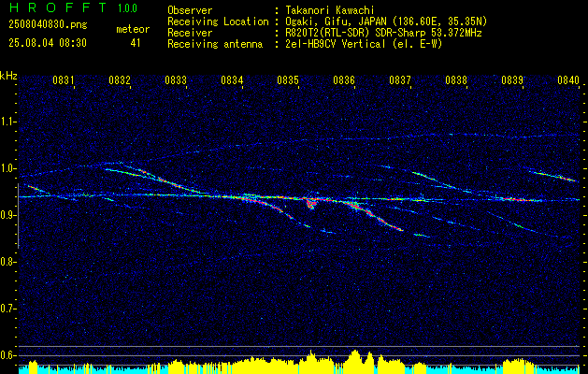Screen dimensions: 588x374
Task: Click the 0834 time marker
Action: [x=232, y=79]
